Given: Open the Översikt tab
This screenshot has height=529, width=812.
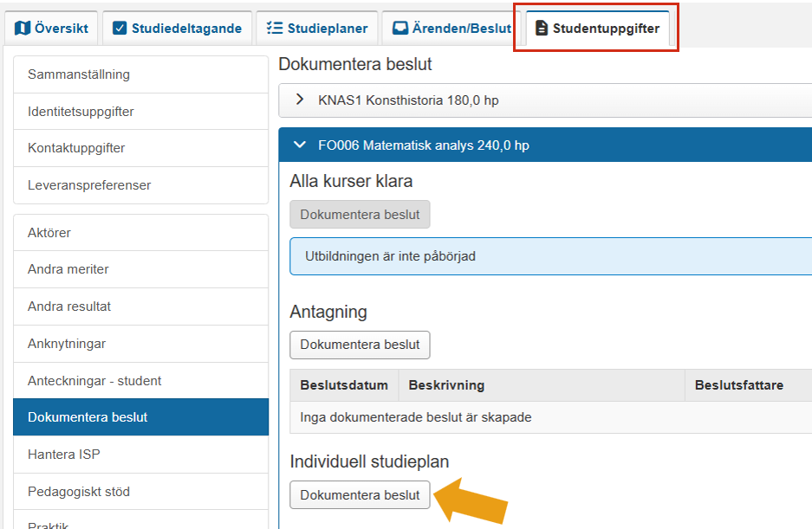Looking at the screenshot, I should pyautogui.click(x=51, y=28).
